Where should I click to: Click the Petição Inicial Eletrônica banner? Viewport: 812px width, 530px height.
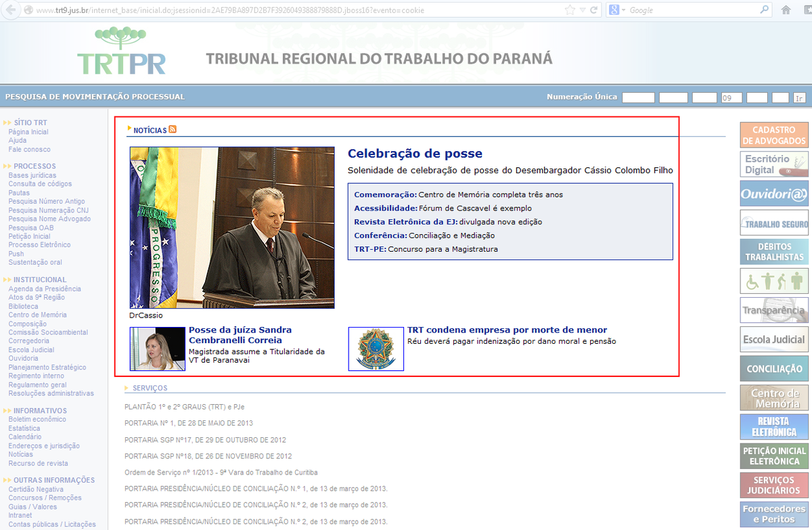tap(773, 455)
